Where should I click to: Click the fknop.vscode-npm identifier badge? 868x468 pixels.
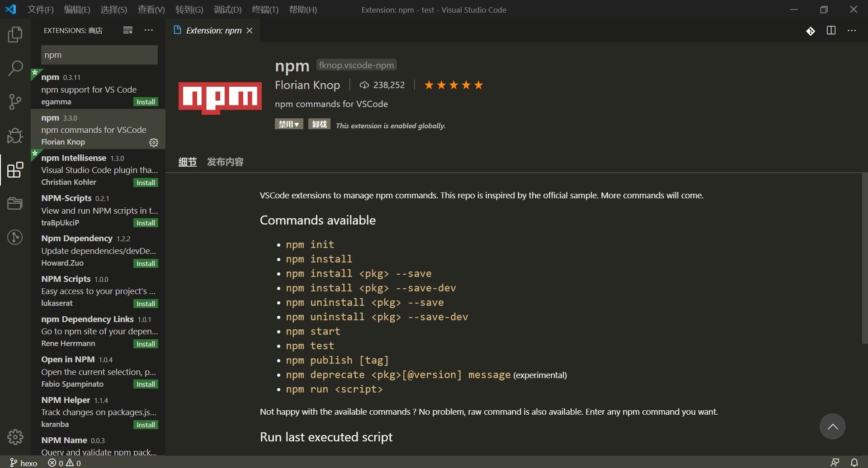click(356, 65)
